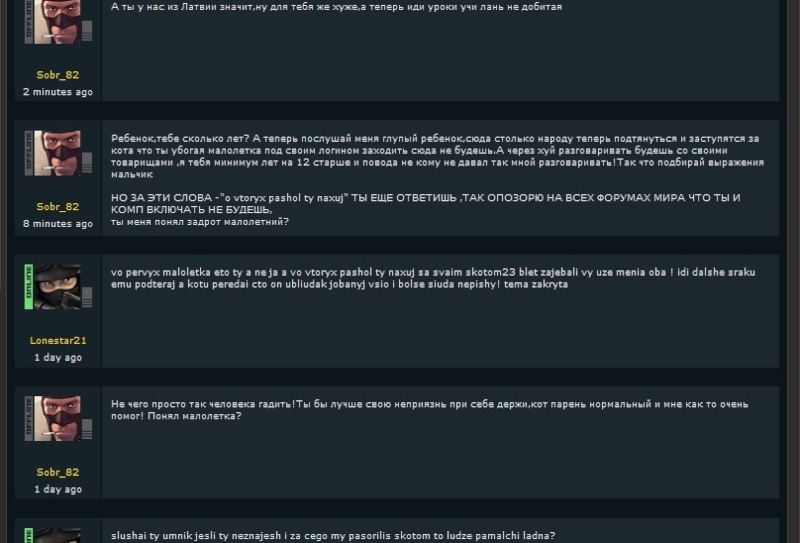
Task: Click the OFFLINE bar beside the lowest Sobr_82 avatar
Action: (x=29, y=418)
